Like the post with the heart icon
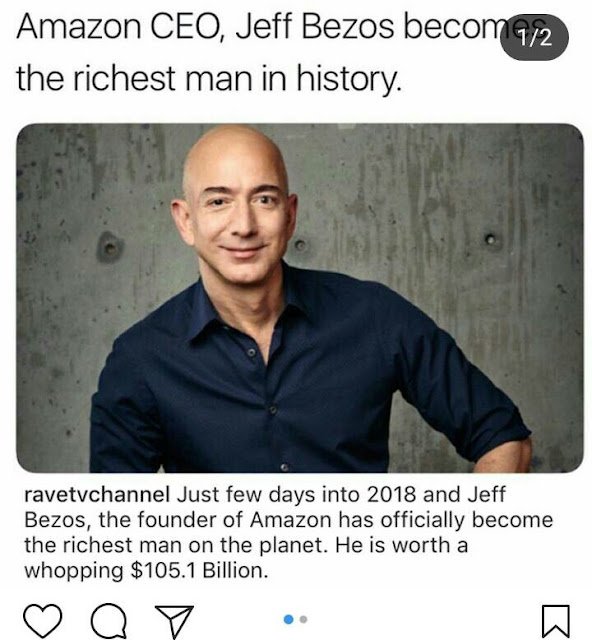This screenshot has width=592, height=640. click(x=42, y=621)
